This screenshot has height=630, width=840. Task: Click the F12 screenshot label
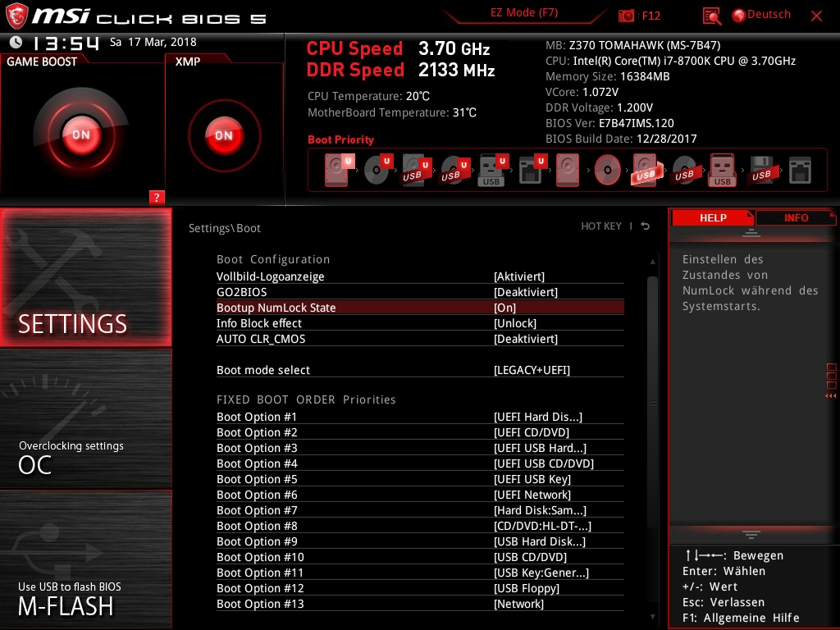click(651, 16)
